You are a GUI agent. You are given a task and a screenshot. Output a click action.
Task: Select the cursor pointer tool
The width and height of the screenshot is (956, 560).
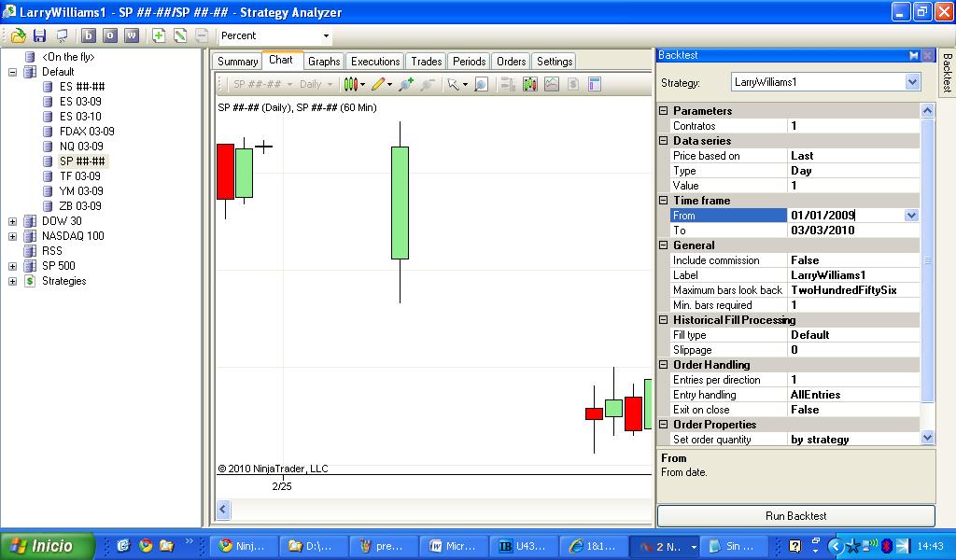pyautogui.click(x=457, y=84)
